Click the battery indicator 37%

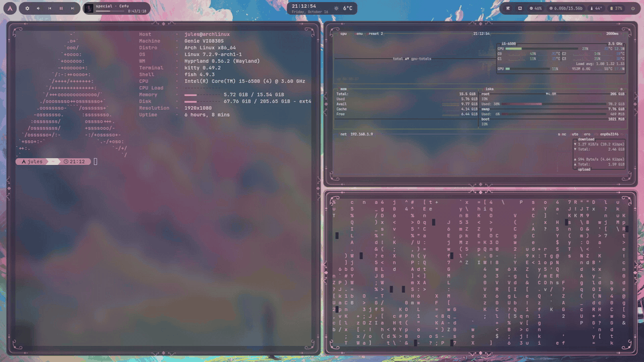(x=616, y=8)
